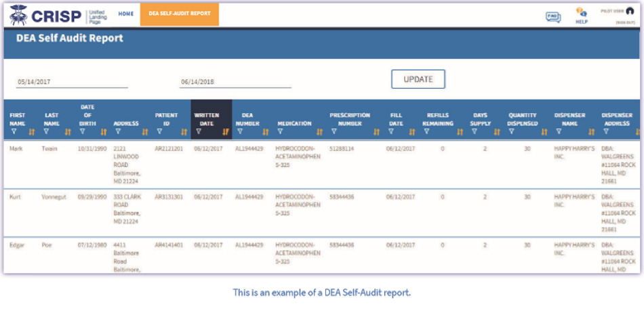Filter the Medication column
Viewport: 644px width, 317px height.
[280, 132]
